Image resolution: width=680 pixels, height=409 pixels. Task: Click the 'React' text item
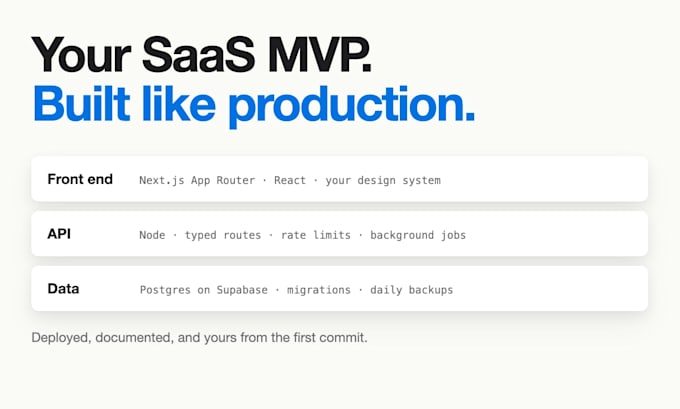point(290,180)
